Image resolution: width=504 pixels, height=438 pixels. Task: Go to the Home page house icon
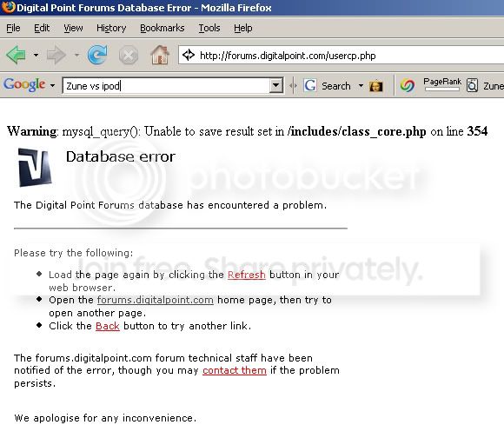pos(160,55)
